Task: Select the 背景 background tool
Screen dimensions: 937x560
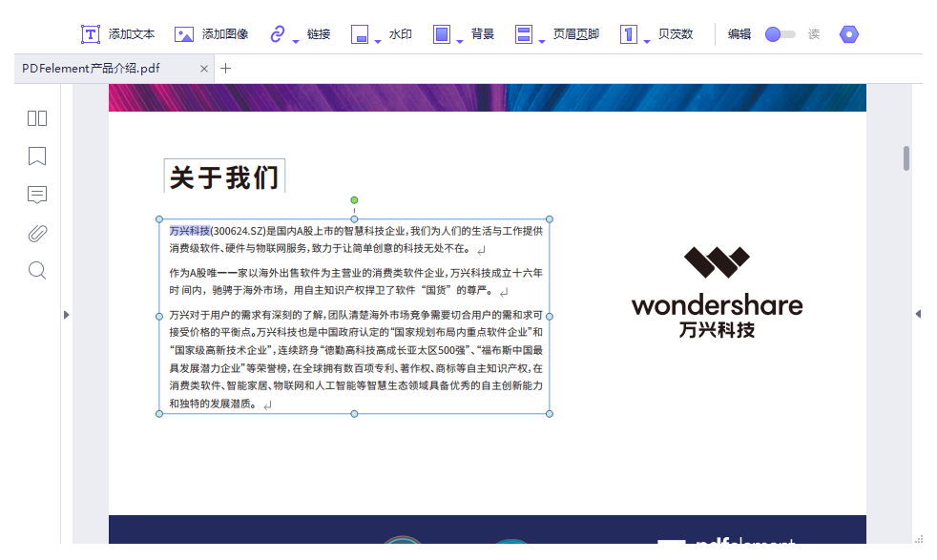Action: coord(481,33)
